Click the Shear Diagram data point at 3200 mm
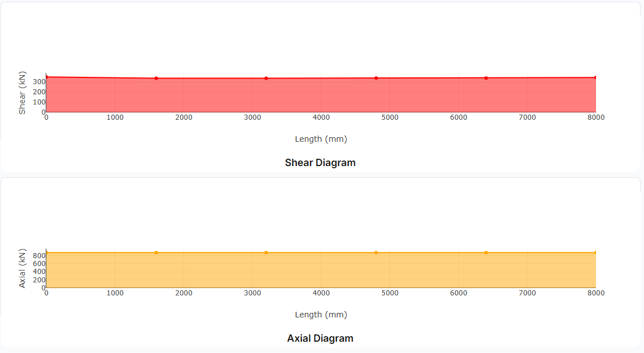 click(266, 78)
